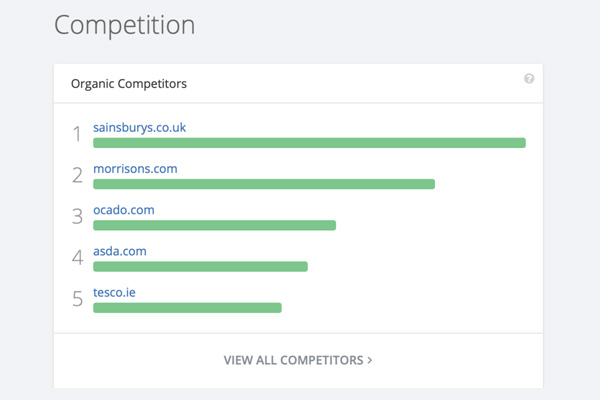
Task: Select the green bar under ocado.com
Action: point(214,225)
